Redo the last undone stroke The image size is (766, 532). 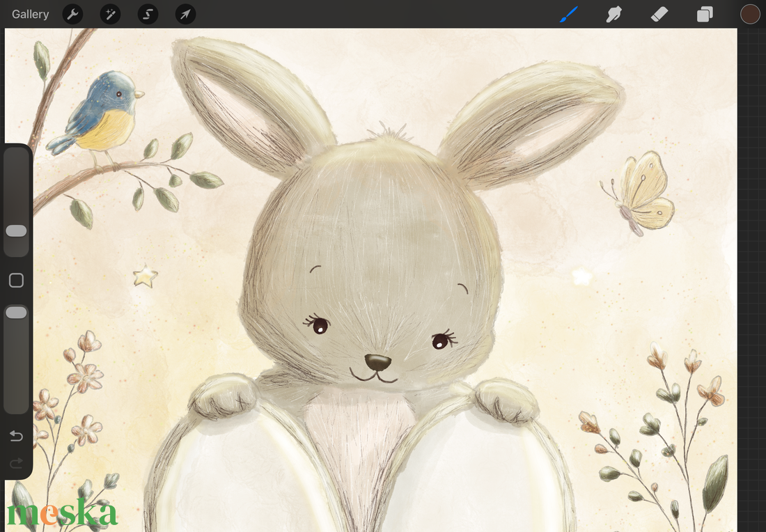pyautogui.click(x=16, y=462)
